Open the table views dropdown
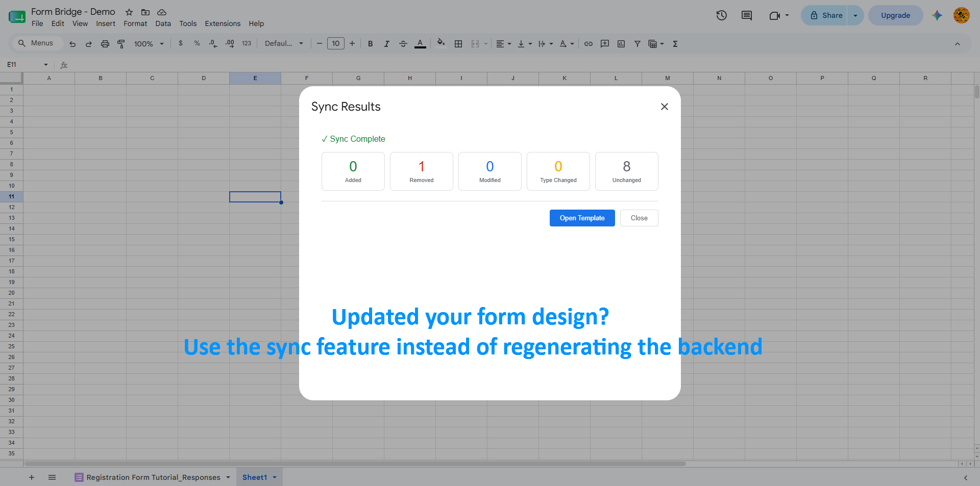The width and height of the screenshot is (980, 486). click(x=656, y=44)
